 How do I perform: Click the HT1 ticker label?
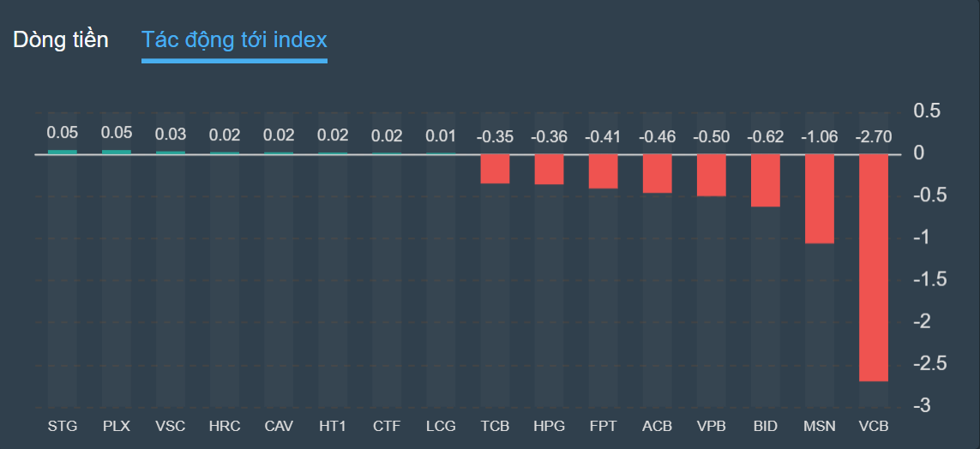coord(332,426)
